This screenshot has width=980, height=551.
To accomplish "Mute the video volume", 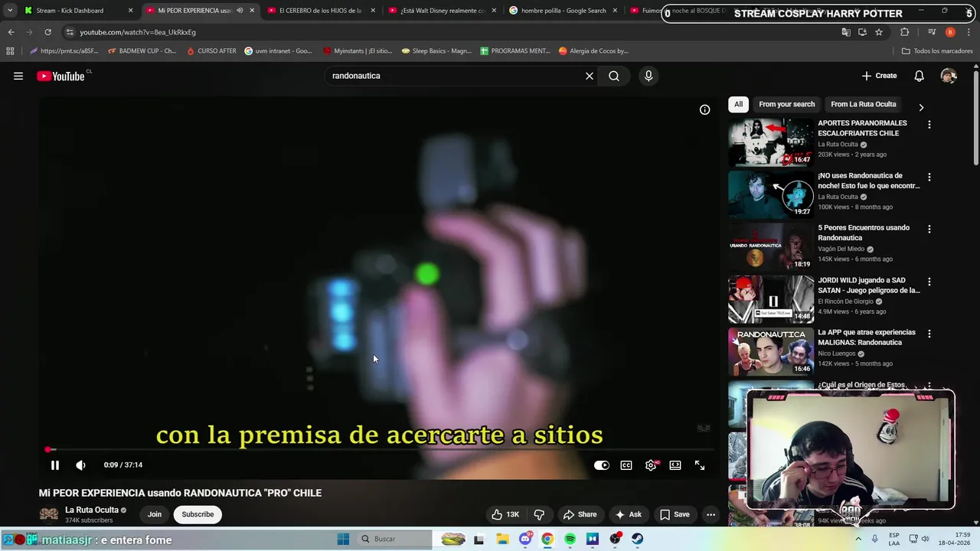I will click(x=80, y=465).
